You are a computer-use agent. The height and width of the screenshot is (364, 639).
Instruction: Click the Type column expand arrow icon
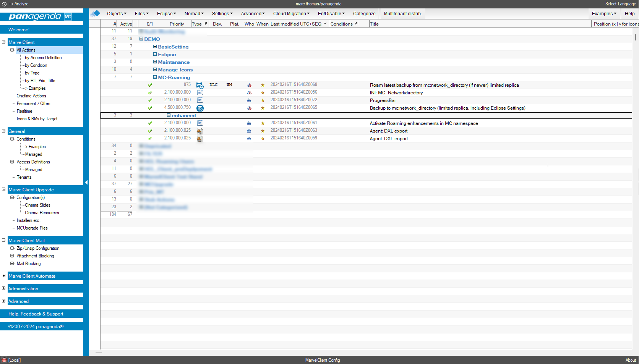[x=206, y=24]
